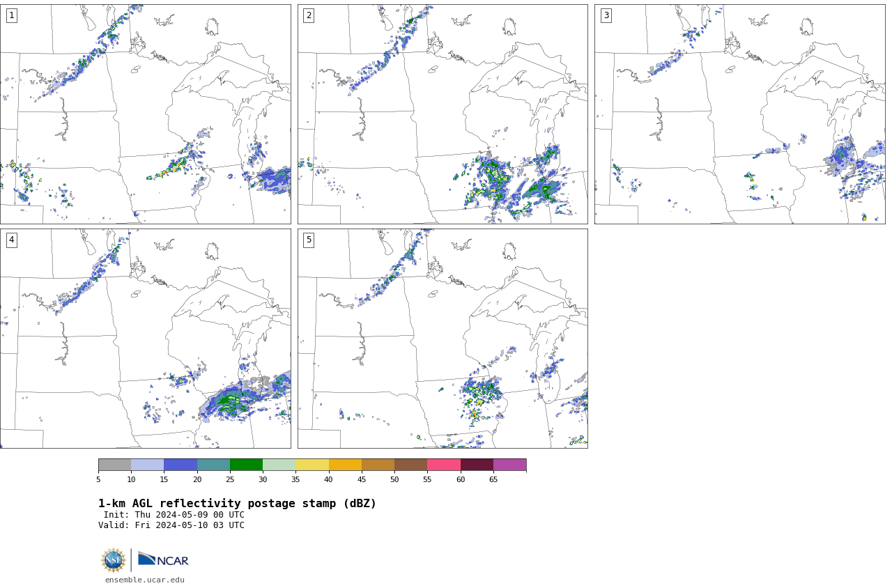Click the pink 55-60 dBZ swatch
Viewport: 892px width, 588px height.
(444, 465)
